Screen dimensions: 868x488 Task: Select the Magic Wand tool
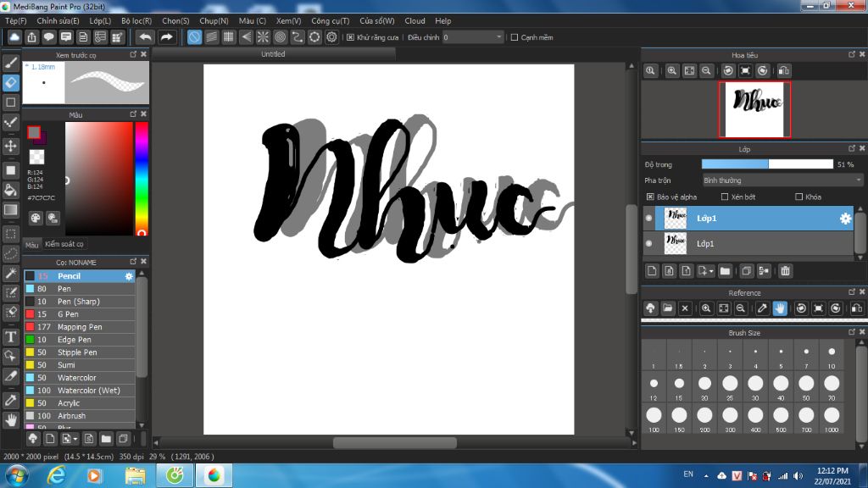pos(10,273)
